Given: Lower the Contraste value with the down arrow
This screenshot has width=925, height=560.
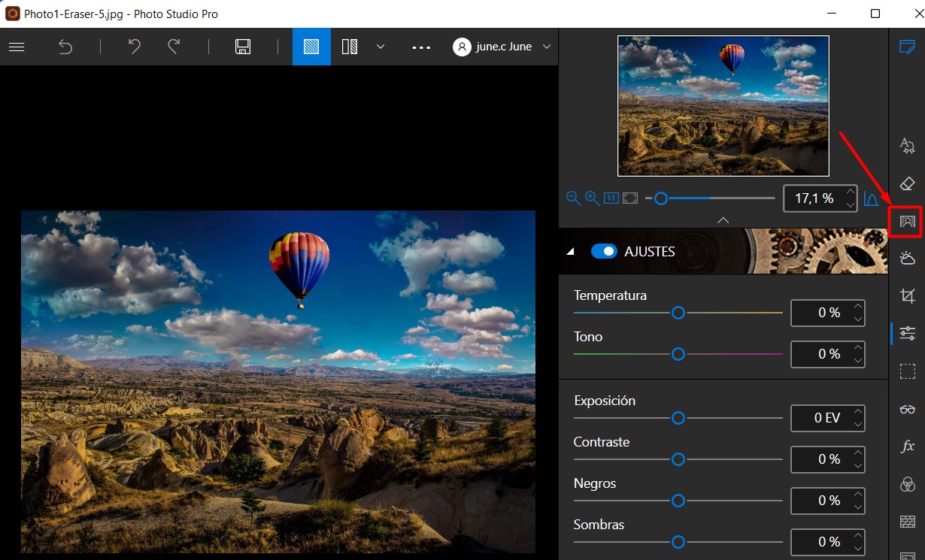Looking at the screenshot, I should [858, 466].
